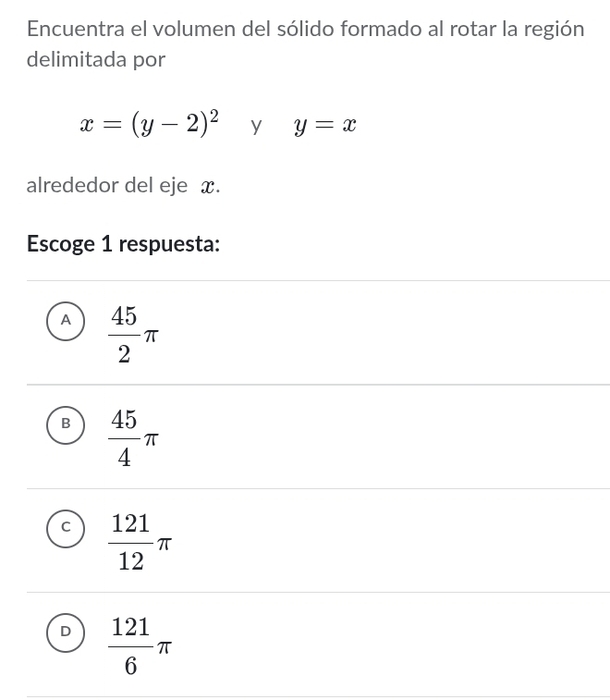Click the equation x = (y − 2)²

click(150, 124)
